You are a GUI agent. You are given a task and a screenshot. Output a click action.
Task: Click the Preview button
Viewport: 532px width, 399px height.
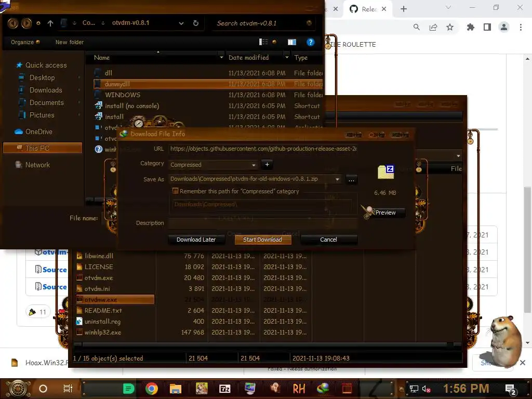385,212
